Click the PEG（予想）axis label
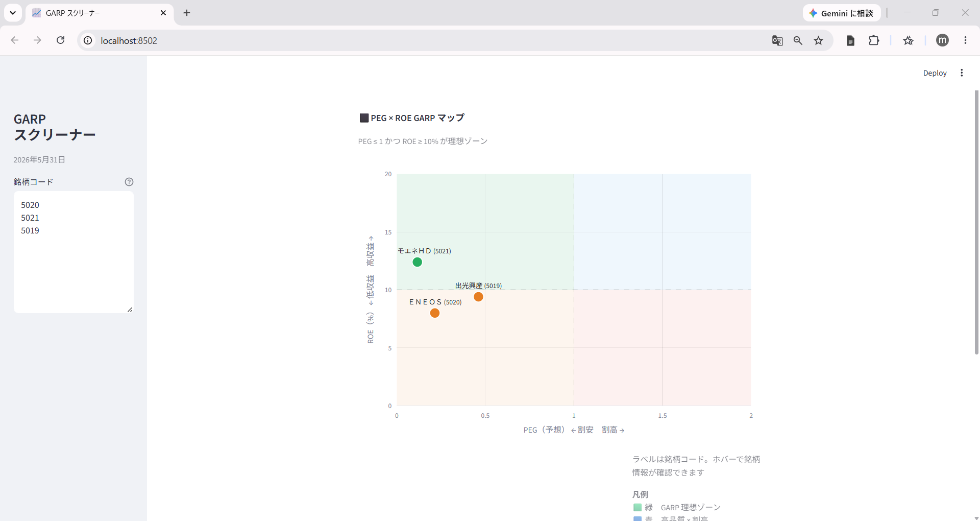The image size is (980, 521). coord(574,430)
